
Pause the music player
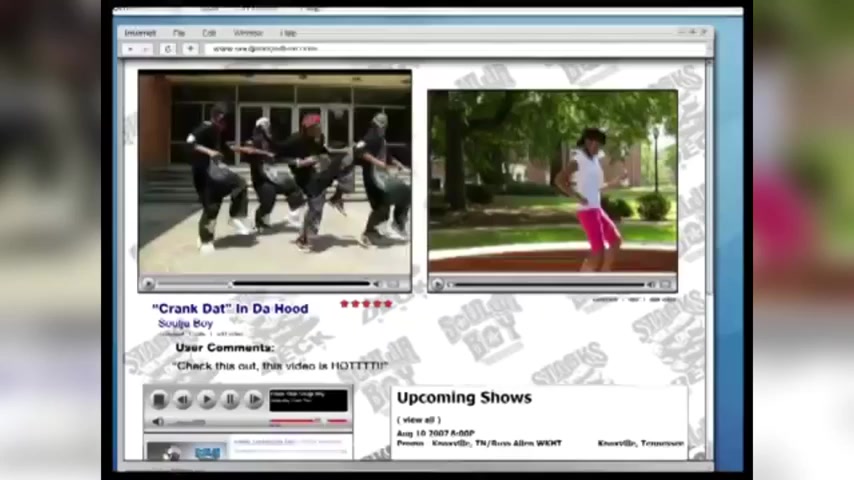(x=230, y=400)
